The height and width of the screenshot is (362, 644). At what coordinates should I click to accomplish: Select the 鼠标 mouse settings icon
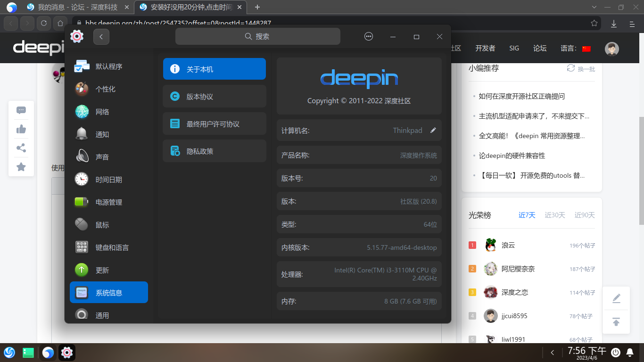point(82,224)
